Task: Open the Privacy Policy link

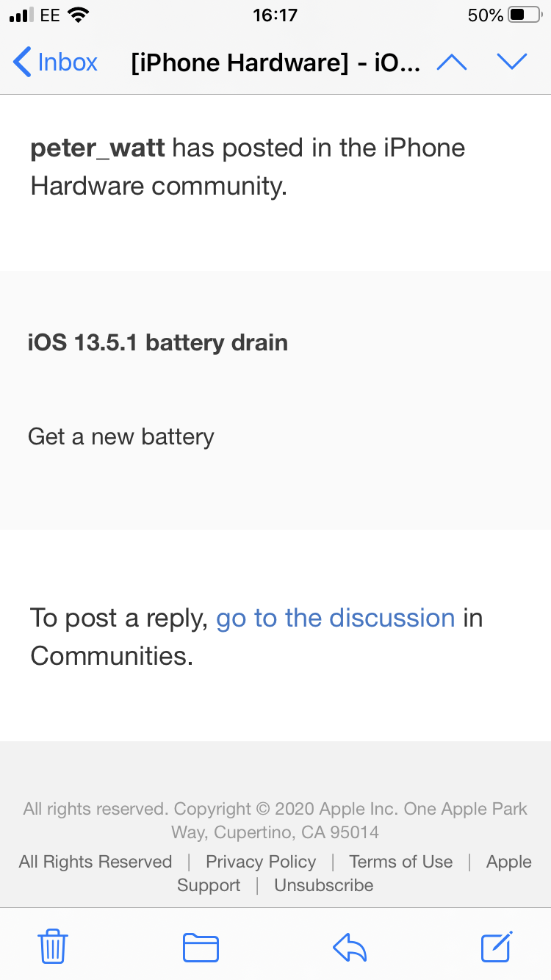Action: pos(261,862)
